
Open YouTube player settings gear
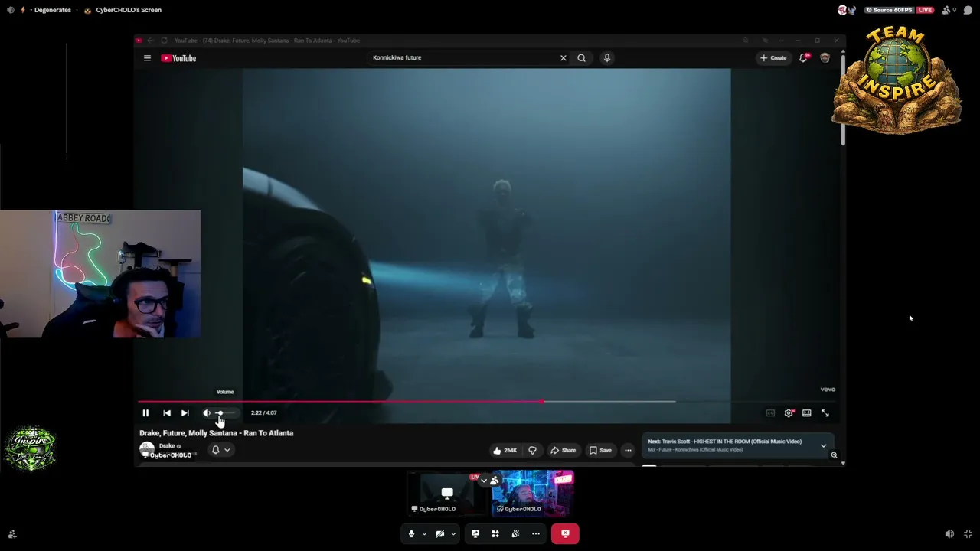coord(789,413)
